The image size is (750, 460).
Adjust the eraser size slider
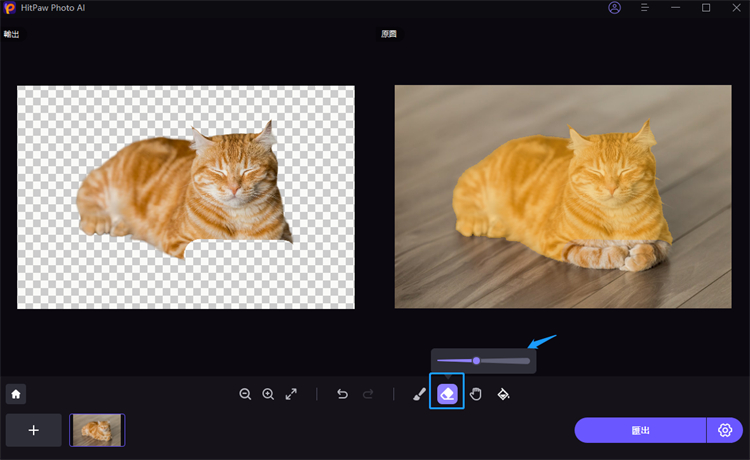[x=483, y=361]
